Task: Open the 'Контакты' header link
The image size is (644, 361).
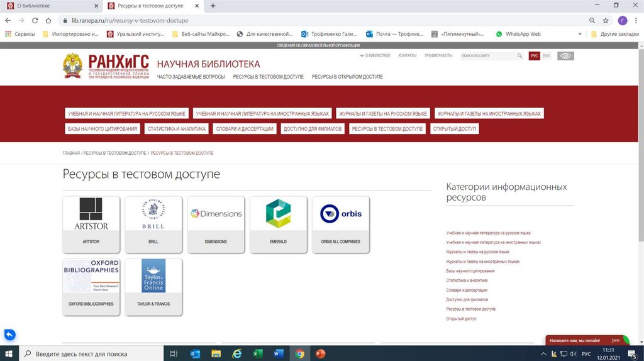Action: click(x=407, y=55)
